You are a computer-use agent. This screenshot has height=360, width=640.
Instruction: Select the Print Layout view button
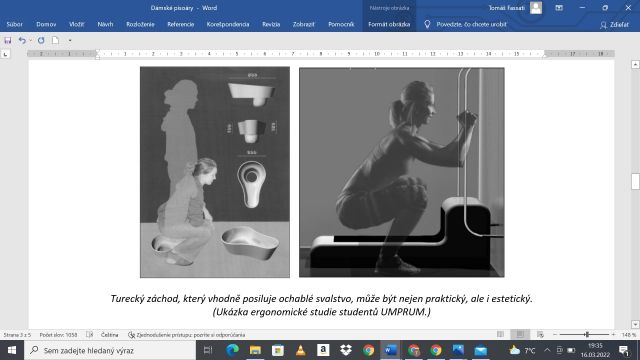[x=520, y=334]
